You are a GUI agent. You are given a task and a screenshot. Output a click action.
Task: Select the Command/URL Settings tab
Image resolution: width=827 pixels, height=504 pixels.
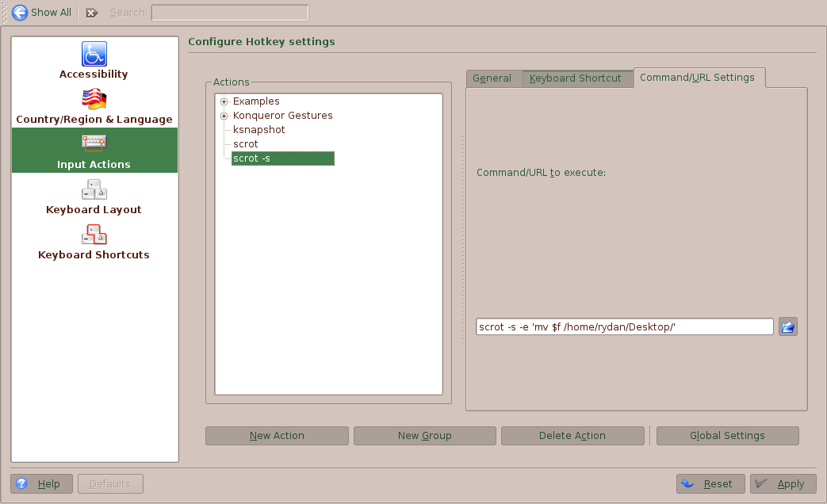tap(697, 78)
